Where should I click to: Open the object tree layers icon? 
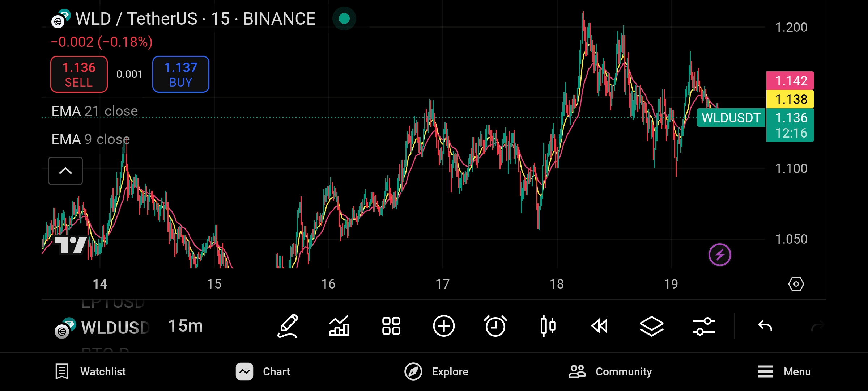coord(651,326)
